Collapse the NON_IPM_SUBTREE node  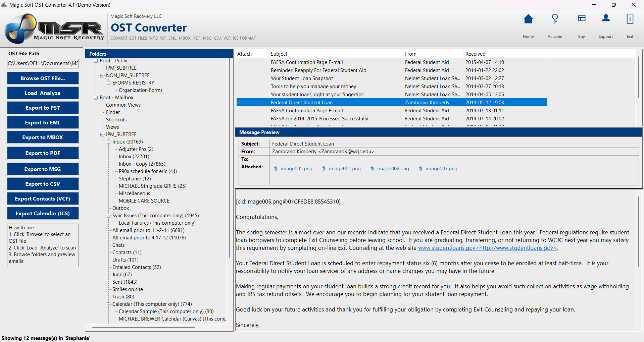pyautogui.click(x=102, y=75)
